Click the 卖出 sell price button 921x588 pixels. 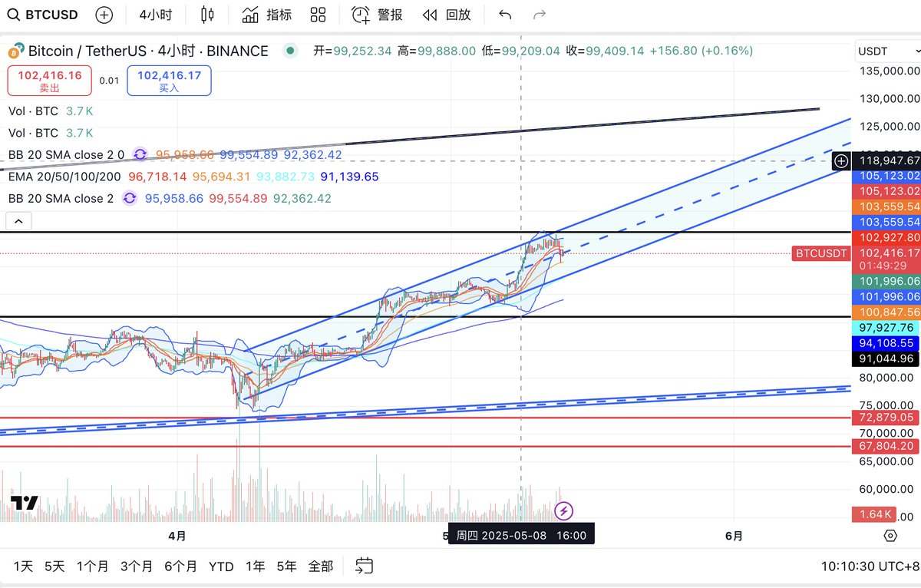point(49,81)
